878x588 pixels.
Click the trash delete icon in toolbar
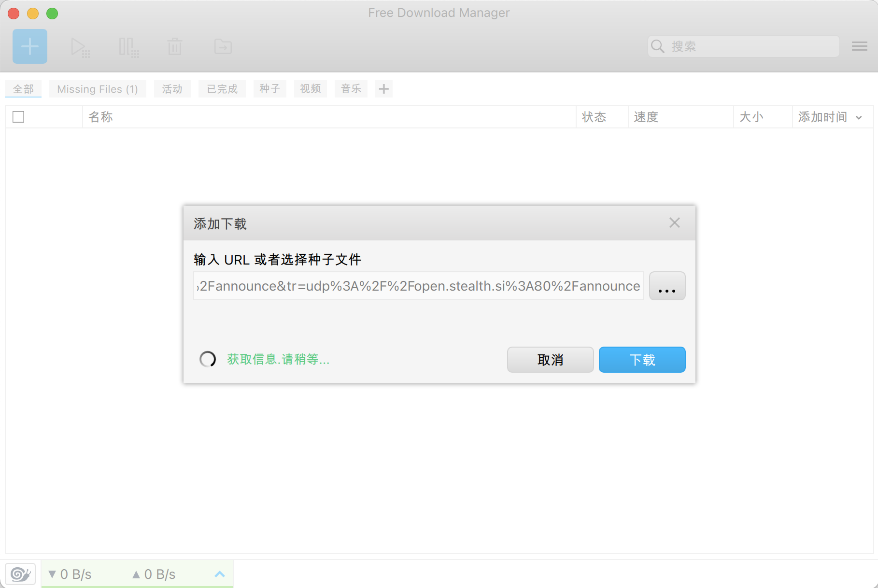175,47
